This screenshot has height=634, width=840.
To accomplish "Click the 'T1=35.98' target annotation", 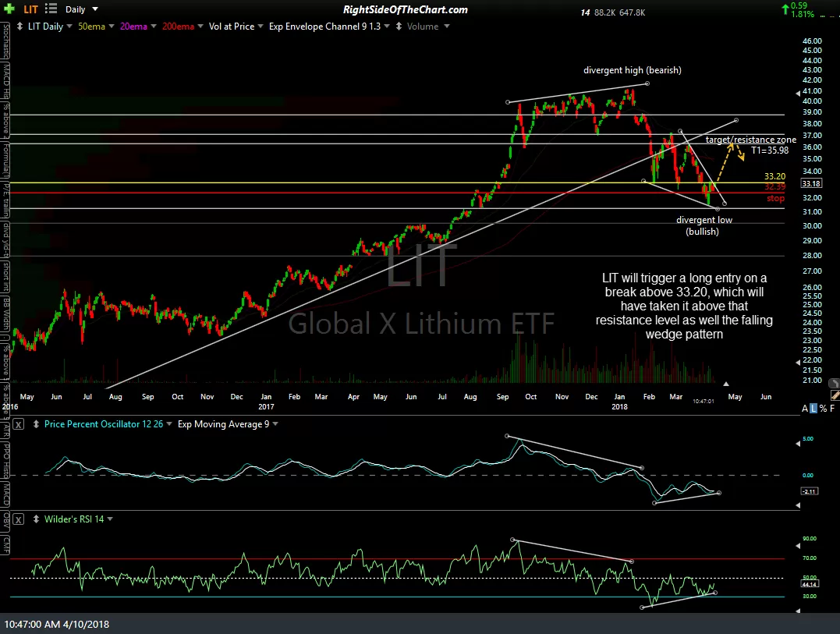I will pos(770,151).
